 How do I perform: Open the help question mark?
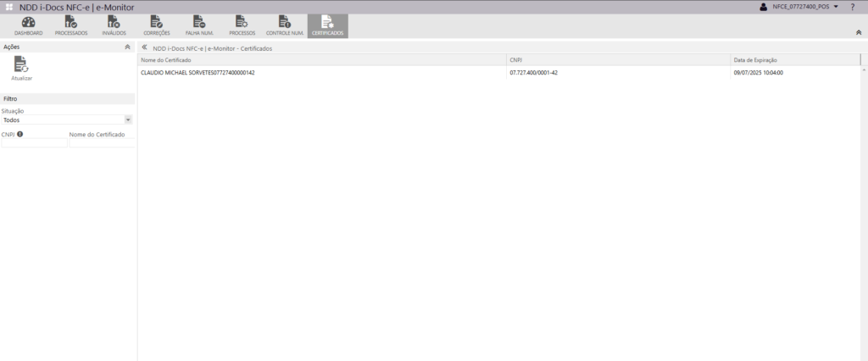tap(852, 7)
